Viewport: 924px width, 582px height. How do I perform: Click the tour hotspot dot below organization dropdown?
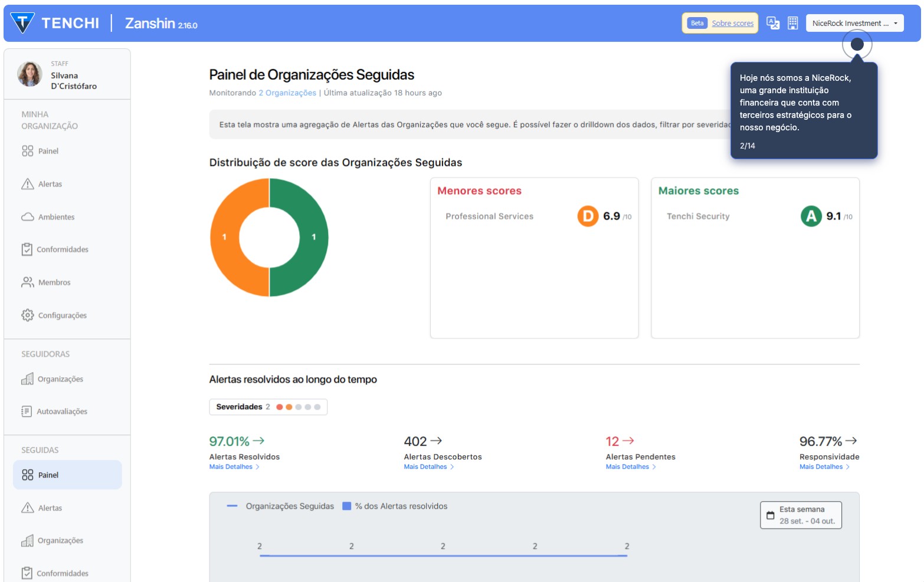[x=857, y=44]
